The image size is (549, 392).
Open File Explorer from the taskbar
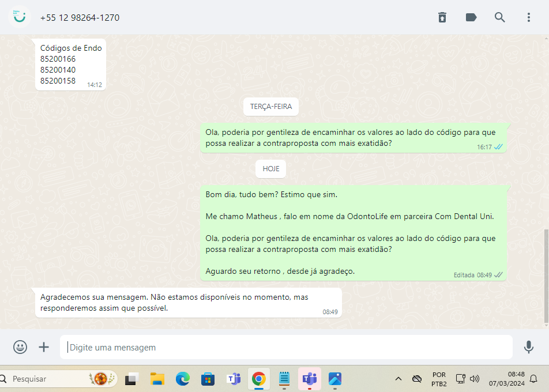click(157, 379)
